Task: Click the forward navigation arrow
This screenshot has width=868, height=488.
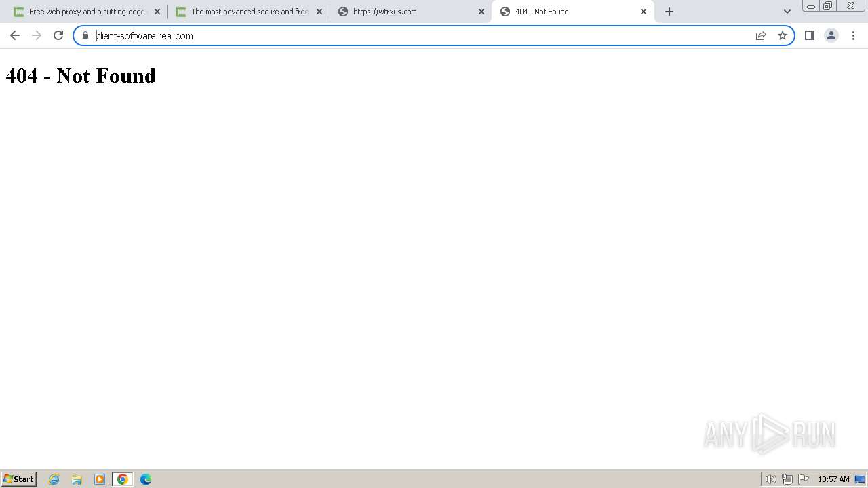Action: click(x=37, y=35)
